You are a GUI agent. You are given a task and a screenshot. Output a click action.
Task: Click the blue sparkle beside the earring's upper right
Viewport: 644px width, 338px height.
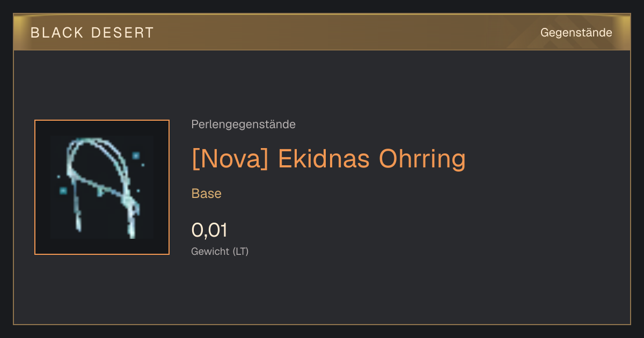136,156
